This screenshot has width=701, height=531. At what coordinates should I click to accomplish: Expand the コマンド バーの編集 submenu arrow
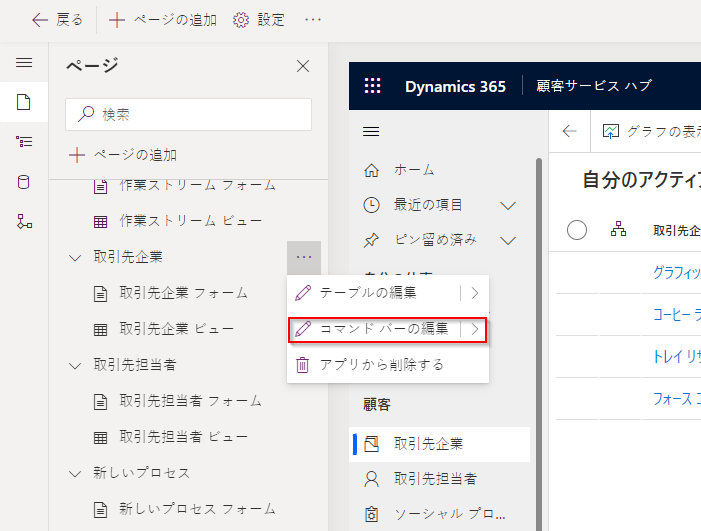click(x=475, y=329)
